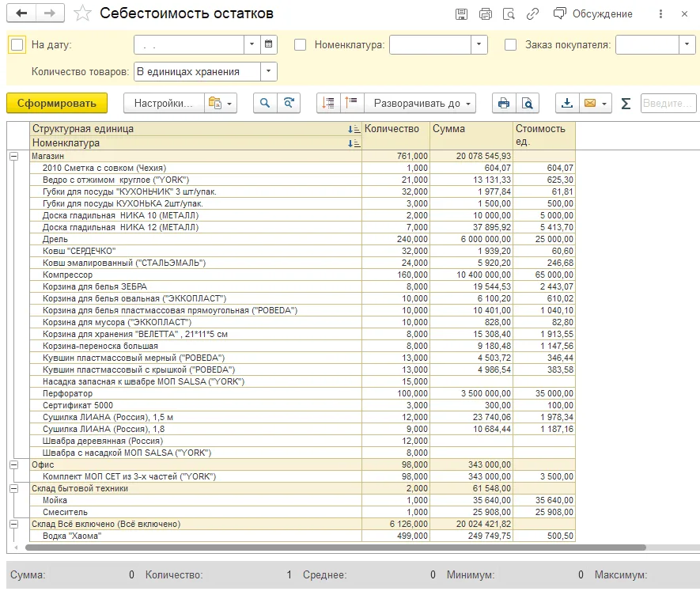The image size is (700, 595).
Task: Expand all groups toolbar icon
Action: click(x=352, y=103)
